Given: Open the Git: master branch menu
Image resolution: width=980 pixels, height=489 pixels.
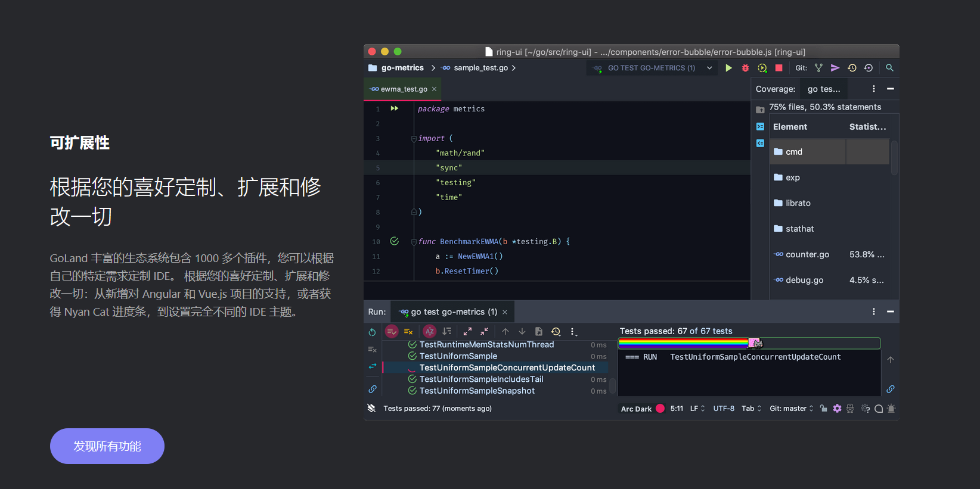Looking at the screenshot, I should pos(792,409).
